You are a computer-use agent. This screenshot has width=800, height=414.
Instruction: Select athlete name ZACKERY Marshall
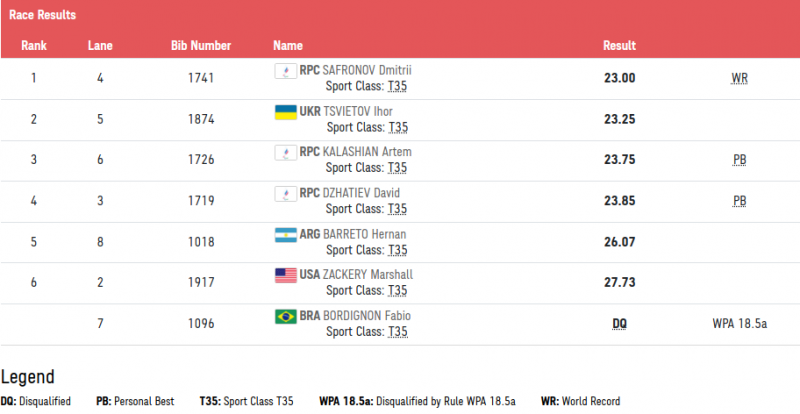pos(370,275)
